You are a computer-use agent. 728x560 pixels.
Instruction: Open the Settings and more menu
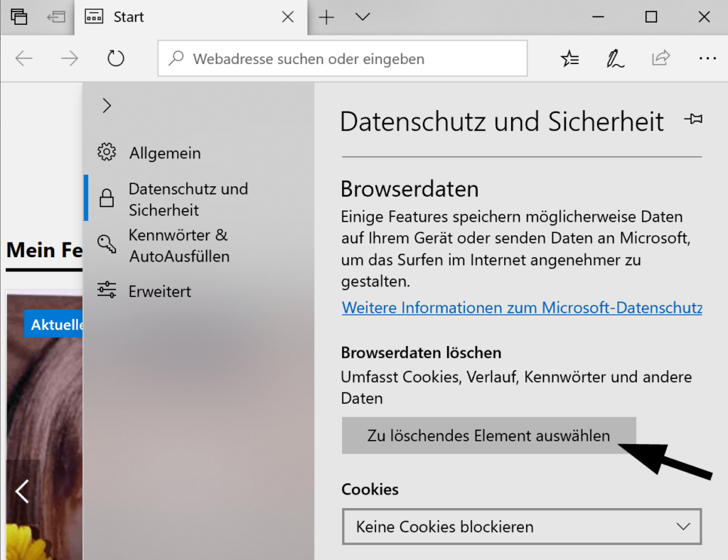(707, 58)
